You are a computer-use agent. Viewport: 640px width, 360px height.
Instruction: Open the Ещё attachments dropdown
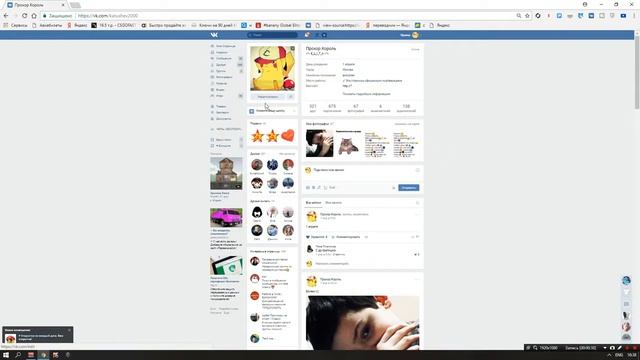[x=332, y=188]
